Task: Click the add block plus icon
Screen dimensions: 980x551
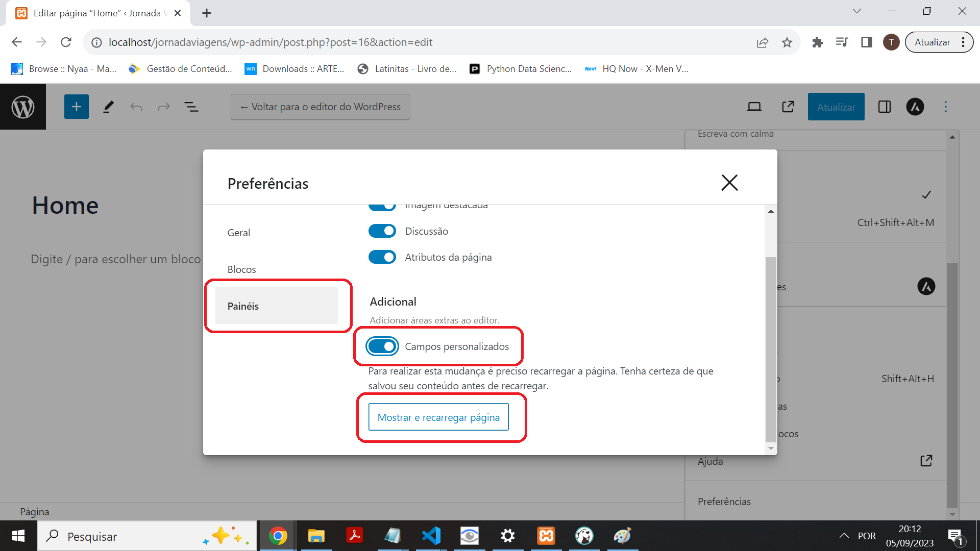Action: (76, 106)
